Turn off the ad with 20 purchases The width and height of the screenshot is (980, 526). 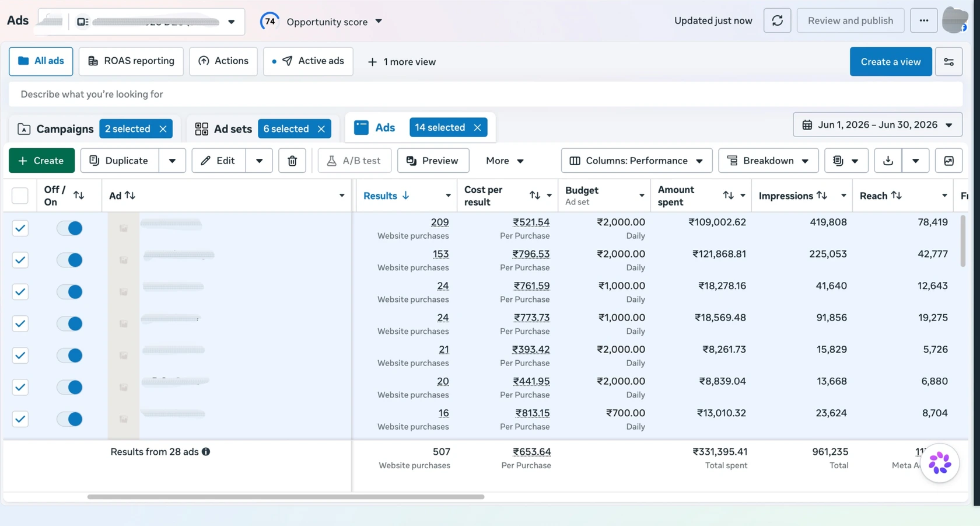point(69,387)
